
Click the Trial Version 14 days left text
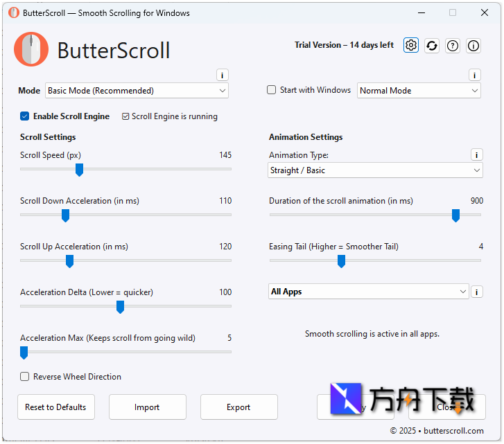click(x=344, y=45)
